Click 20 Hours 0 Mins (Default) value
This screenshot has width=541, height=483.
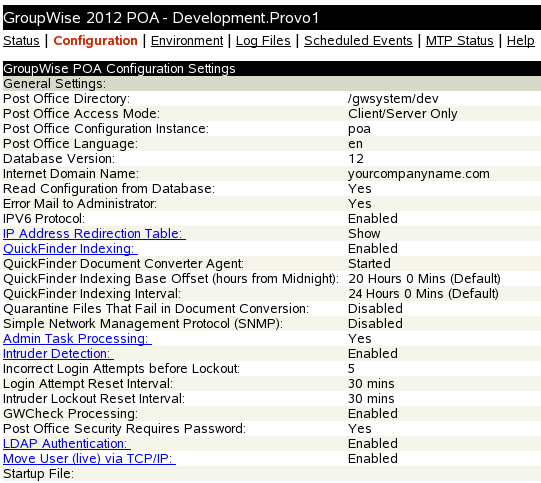point(424,279)
